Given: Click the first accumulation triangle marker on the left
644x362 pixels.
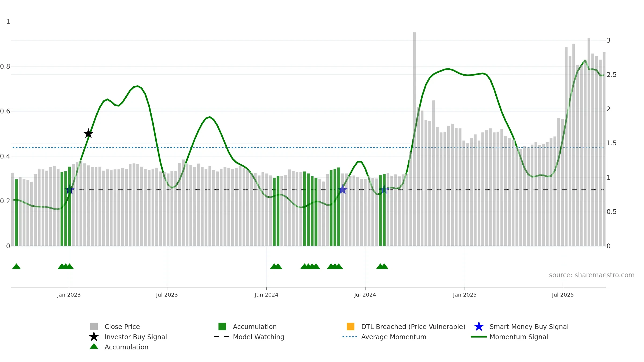Looking at the screenshot, I should coord(16,266).
